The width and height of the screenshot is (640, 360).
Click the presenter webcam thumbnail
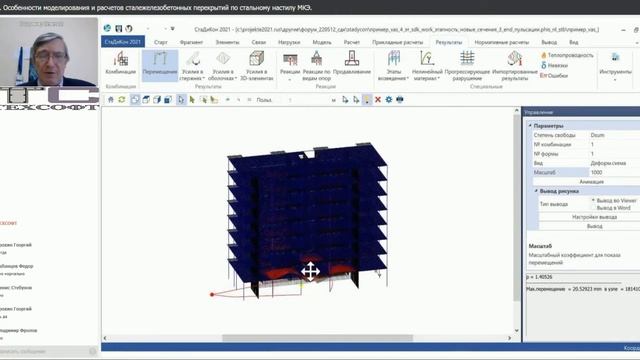coord(49,51)
